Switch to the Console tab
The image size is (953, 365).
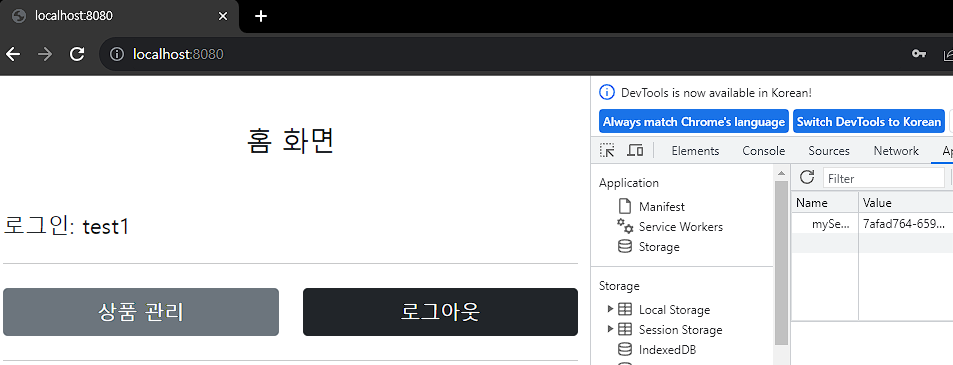pos(764,151)
